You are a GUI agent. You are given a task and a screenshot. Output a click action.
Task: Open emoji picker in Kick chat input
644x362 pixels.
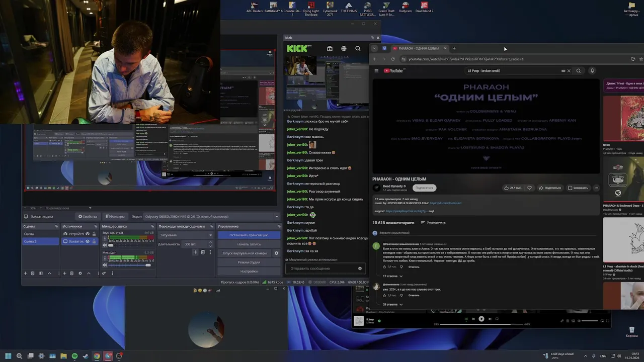click(x=360, y=268)
